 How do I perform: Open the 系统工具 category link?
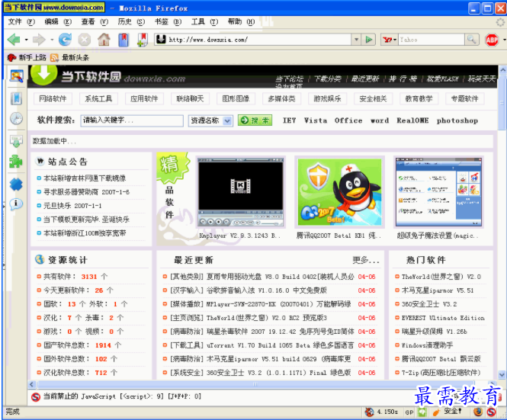[x=98, y=98]
